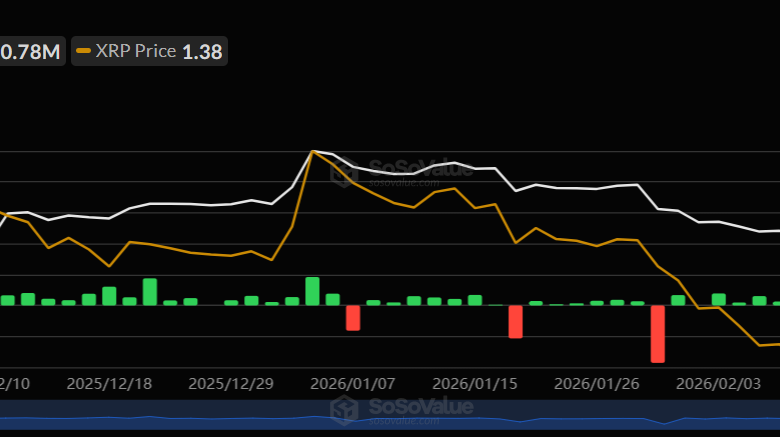Click the 2025/12/18 date axis label
The image size is (780, 437).
coord(110,383)
